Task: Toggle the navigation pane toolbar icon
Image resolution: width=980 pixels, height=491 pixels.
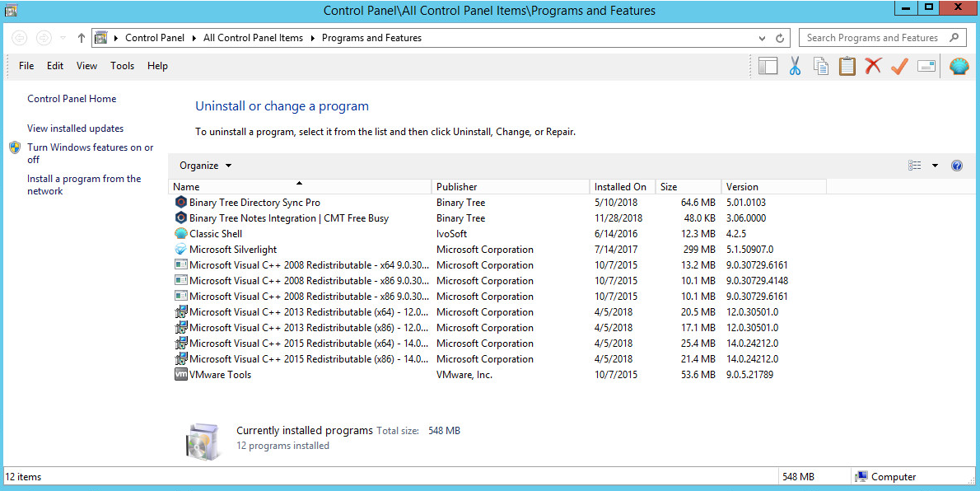Action: pos(768,67)
